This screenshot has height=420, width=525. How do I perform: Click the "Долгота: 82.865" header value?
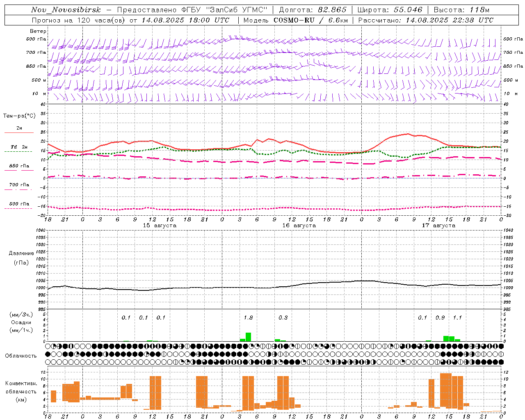click(x=313, y=10)
